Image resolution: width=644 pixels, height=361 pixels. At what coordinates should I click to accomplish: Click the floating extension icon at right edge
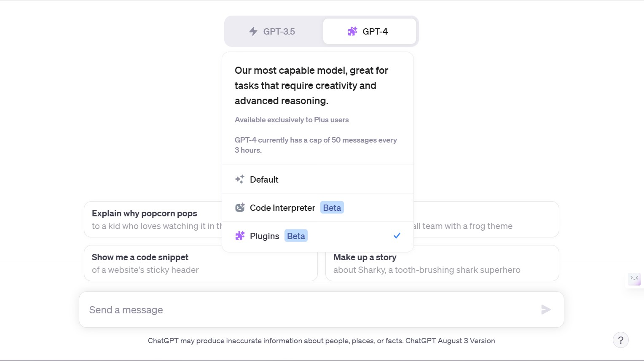click(x=634, y=278)
